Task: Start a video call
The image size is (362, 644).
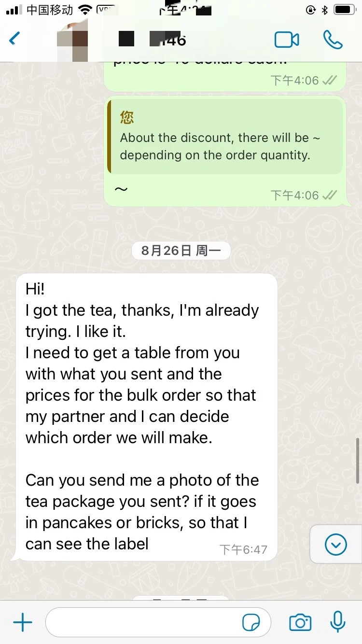Action: (x=287, y=40)
